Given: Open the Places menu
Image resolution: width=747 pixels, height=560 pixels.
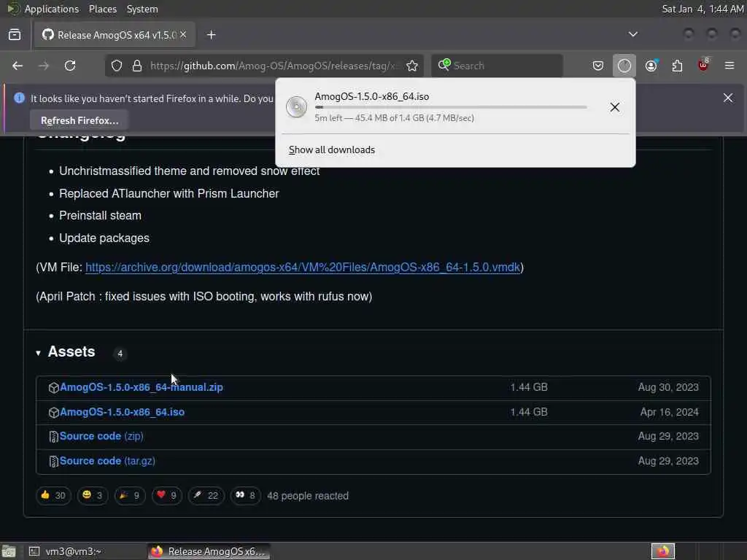Looking at the screenshot, I should [102, 9].
